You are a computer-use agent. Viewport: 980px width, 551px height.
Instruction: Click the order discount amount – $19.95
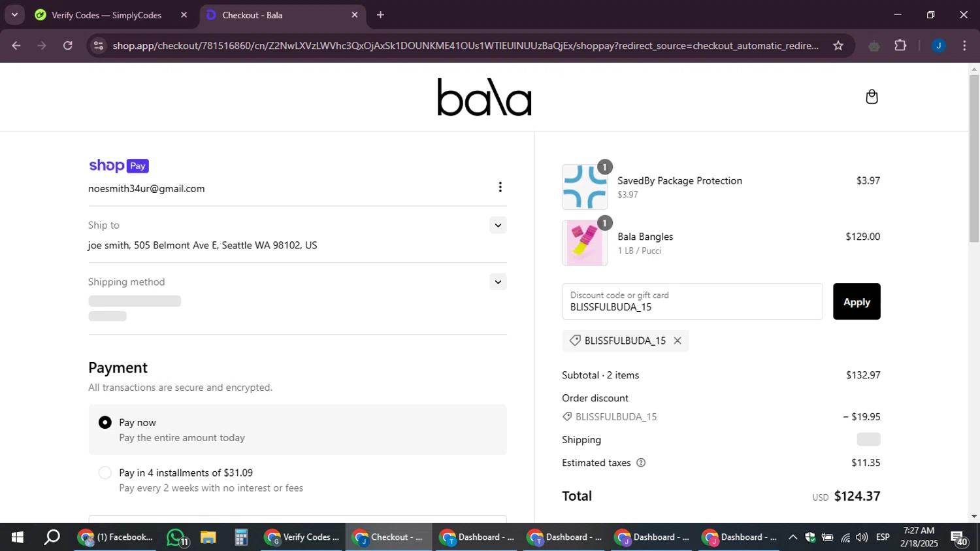coord(862,417)
